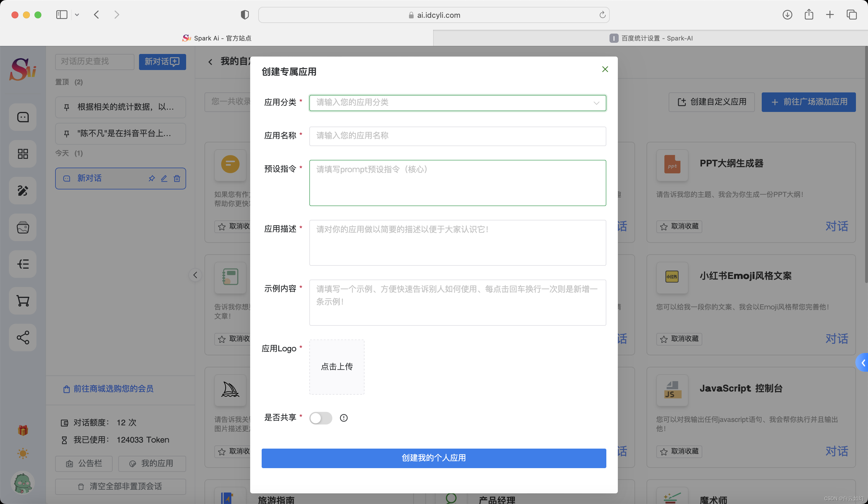Open 公告栏 button
Viewport: 868px width, 504px height.
pyautogui.click(x=84, y=464)
